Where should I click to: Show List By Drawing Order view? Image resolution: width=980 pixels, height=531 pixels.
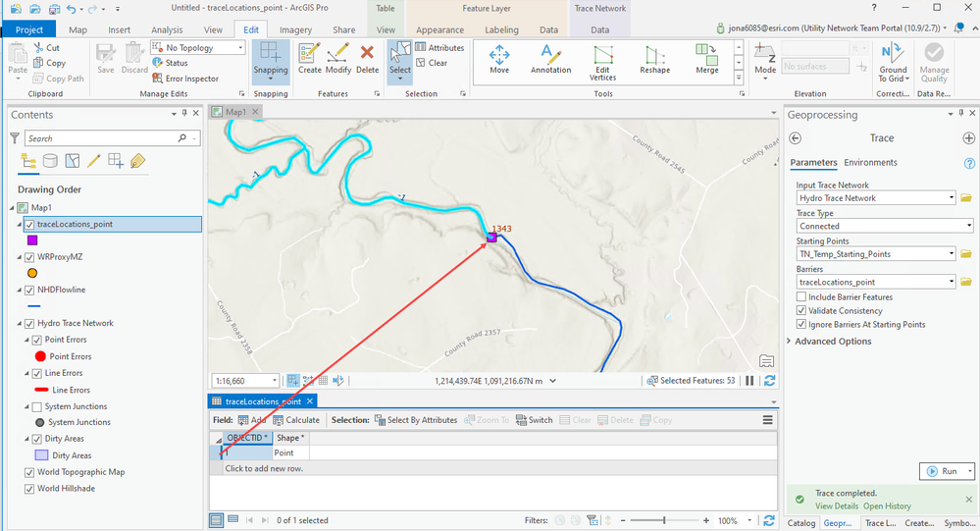click(x=28, y=161)
